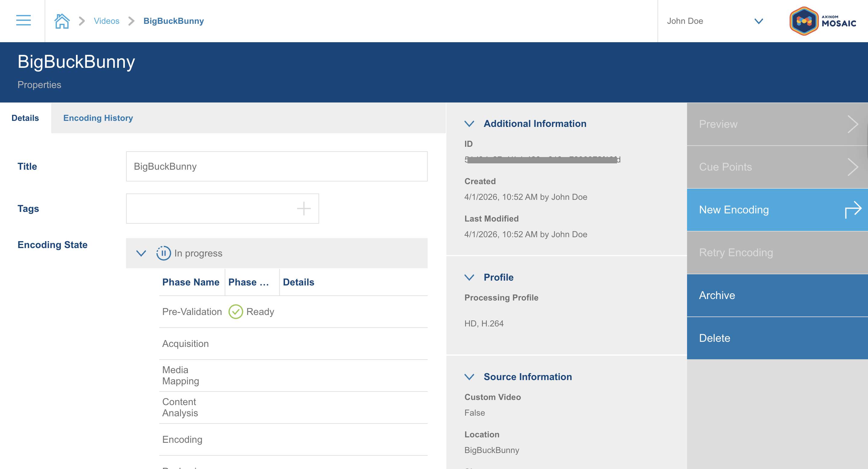The width and height of the screenshot is (868, 469).
Task: Click the green Ready checkmark for Pre-Validation
Action: [236, 311]
